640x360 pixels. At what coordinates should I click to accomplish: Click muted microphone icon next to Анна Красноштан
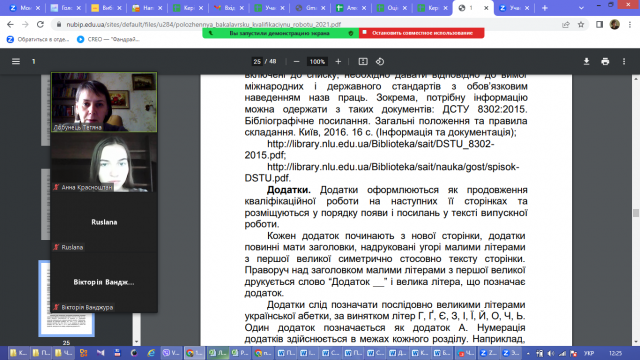(x=56, y=187)
